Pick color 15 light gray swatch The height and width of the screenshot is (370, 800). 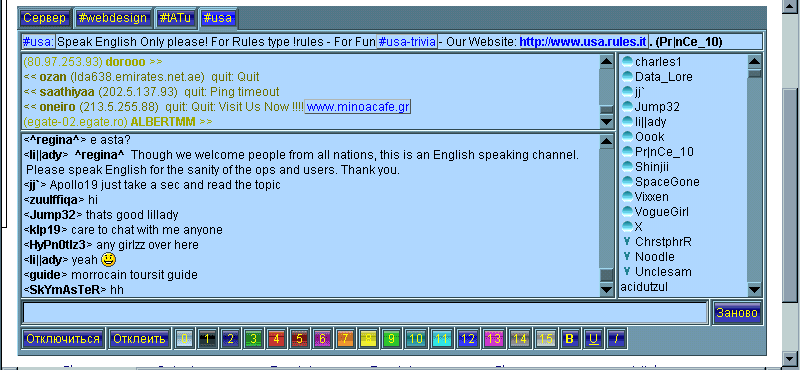(x=546, y=339)
